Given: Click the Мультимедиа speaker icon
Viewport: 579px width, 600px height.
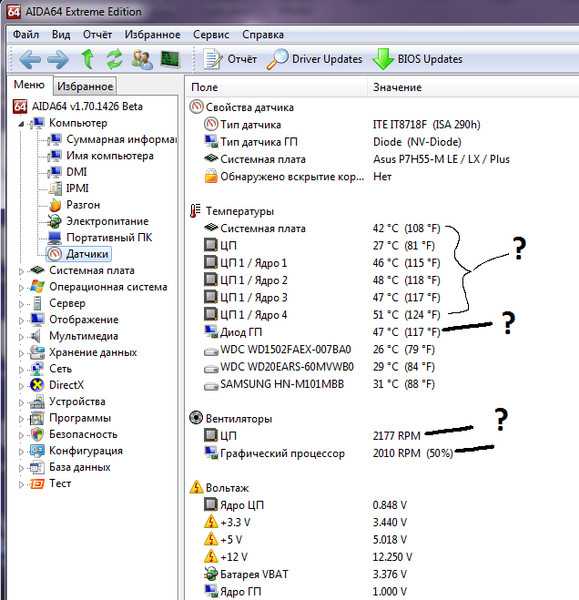Looking at the screenshot, I should 36,336.
